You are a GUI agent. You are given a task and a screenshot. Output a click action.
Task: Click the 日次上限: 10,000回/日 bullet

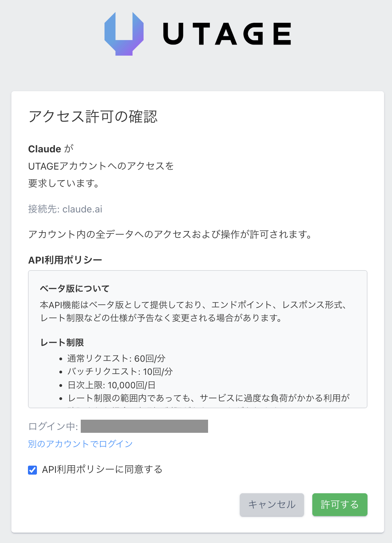pyautogui.click(x=111, y=385)
